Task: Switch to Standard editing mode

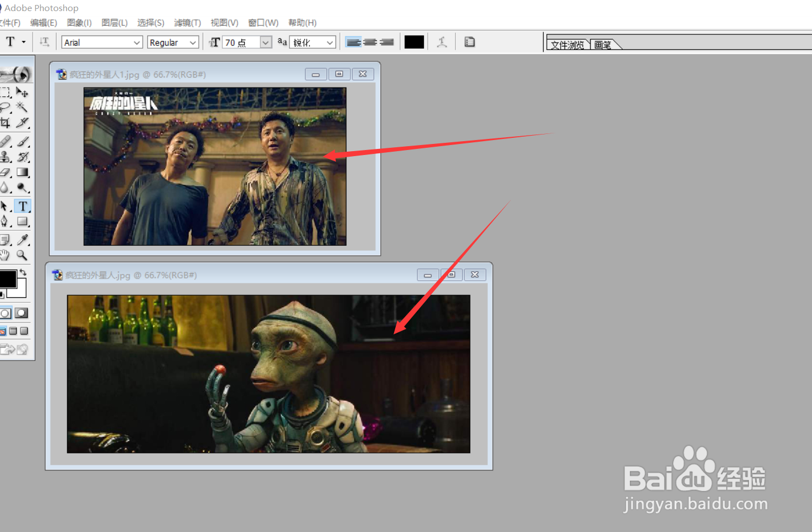Action: click(6, 313)
